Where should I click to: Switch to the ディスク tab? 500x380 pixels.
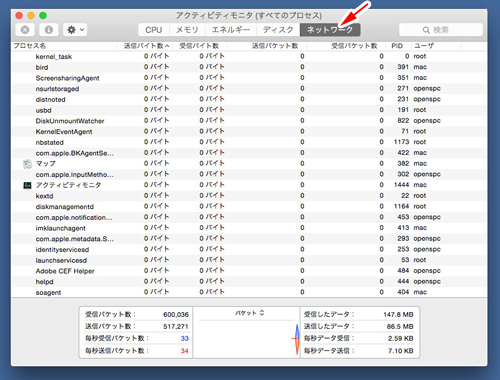(278, 30)
